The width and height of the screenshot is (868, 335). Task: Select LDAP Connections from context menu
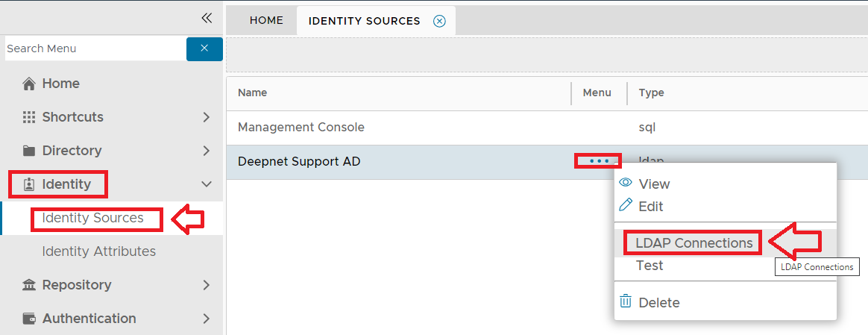coord(694,243)
